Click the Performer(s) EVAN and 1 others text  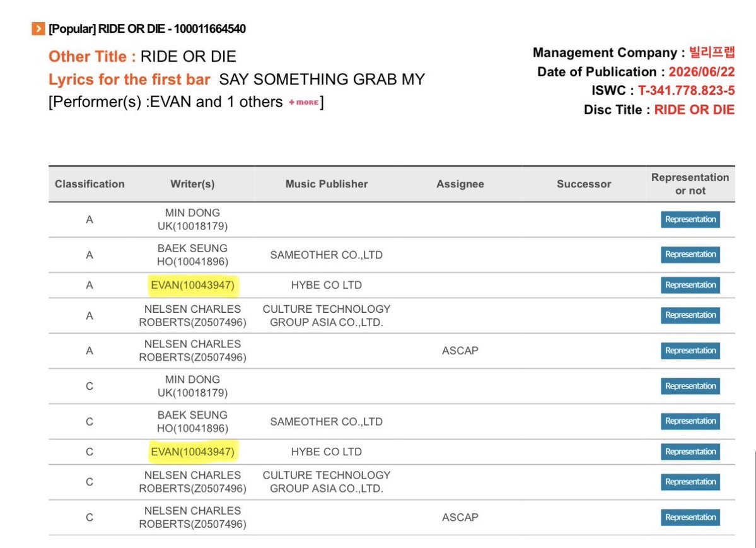[166, 102]
